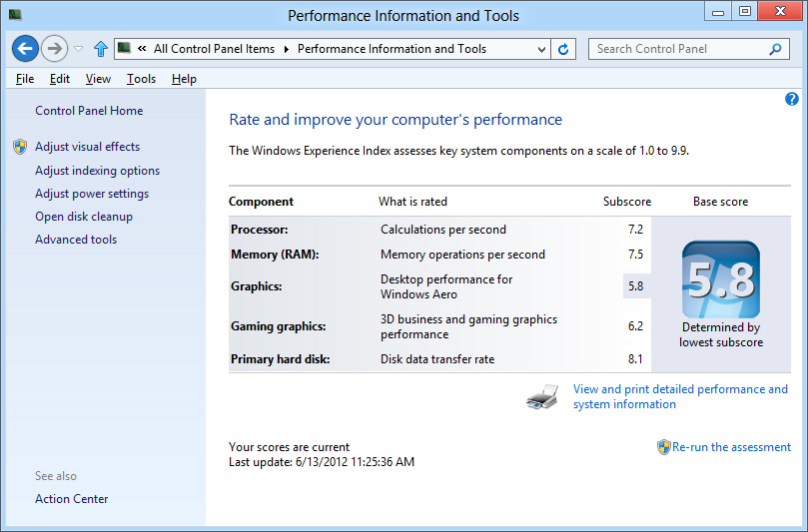Go up one level with the Up arrow
808x532 pixels.
coord(101,49)
